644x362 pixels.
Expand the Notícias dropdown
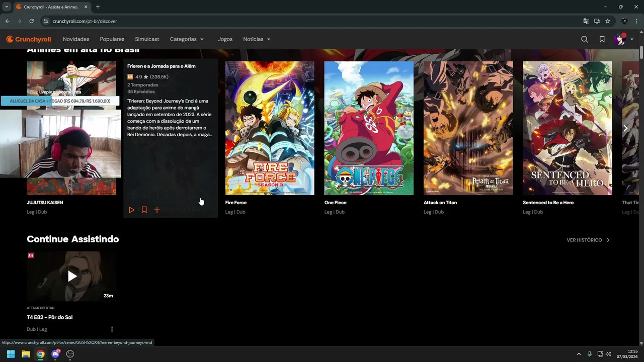click(x=257, y=39)
